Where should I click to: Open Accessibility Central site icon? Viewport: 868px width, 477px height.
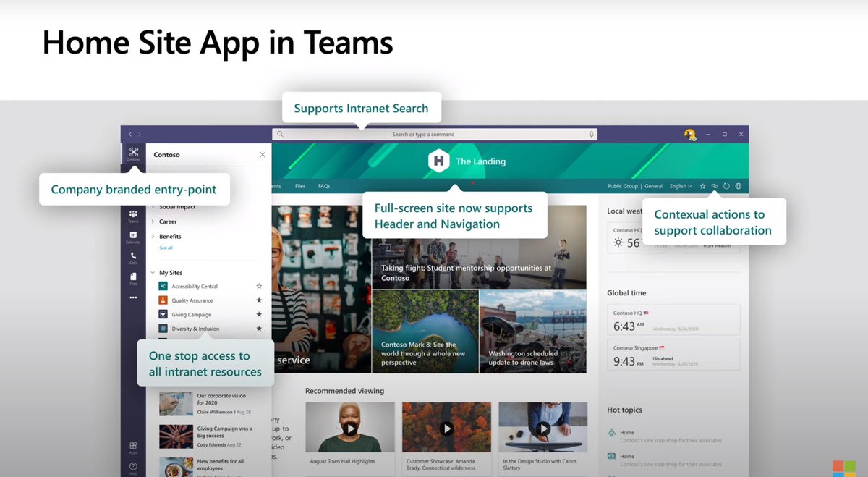click(x=163, y=287)
